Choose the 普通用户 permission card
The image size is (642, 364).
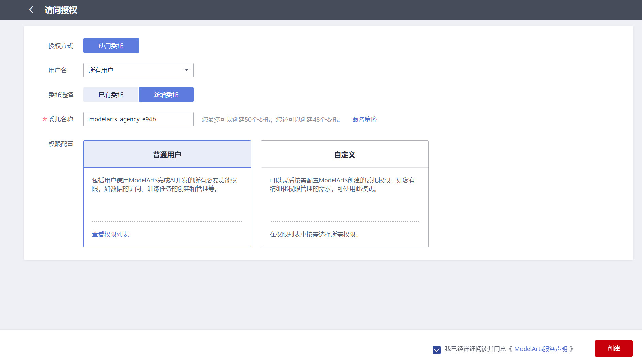tap(167, 194)
